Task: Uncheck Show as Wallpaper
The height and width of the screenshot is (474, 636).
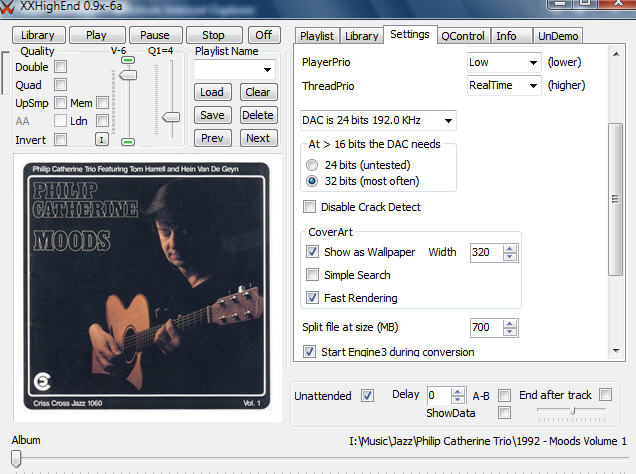Action: click(312, 252)
